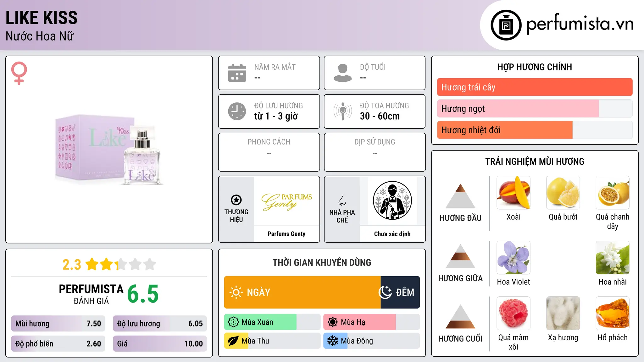The image size is (644, 362).
Task: Click the Độ phổ biến 2.60 score bar
Action: pyautogui.click(x=58, y=344)
